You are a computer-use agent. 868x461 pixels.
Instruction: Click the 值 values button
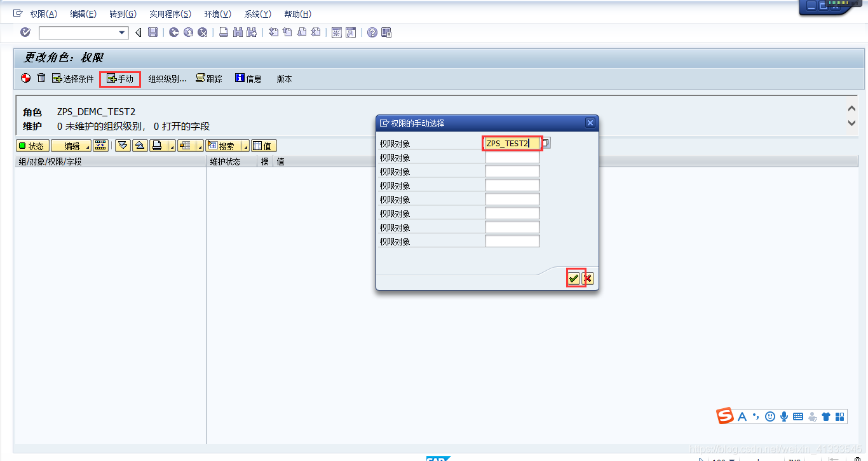[264, 146]
